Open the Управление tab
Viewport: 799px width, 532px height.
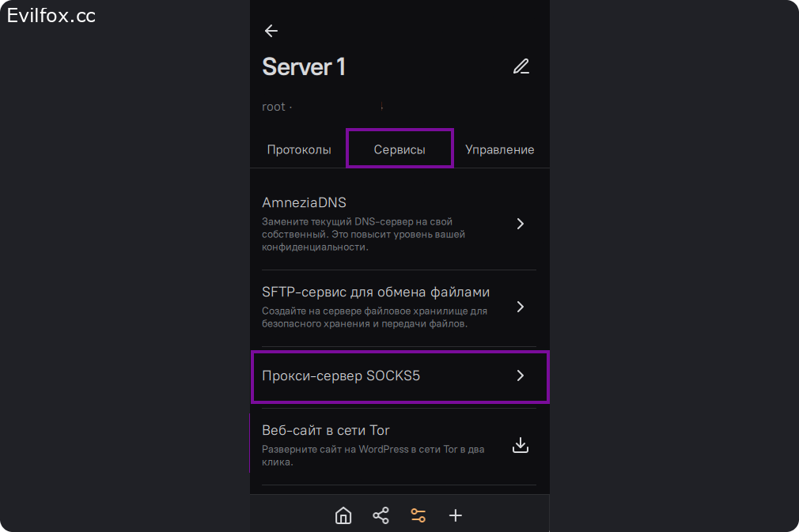coord(499,149)
